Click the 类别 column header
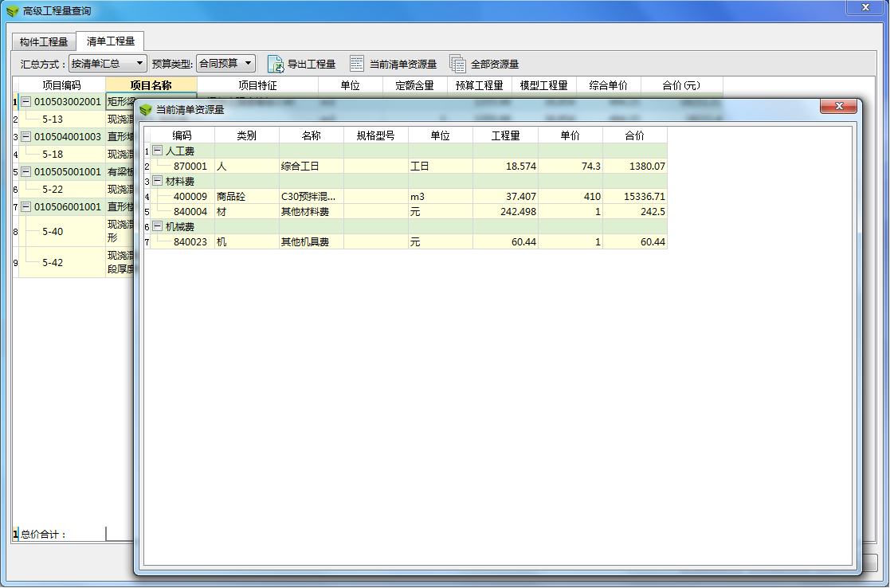890x588 pixels. click(x=247, y=135)
